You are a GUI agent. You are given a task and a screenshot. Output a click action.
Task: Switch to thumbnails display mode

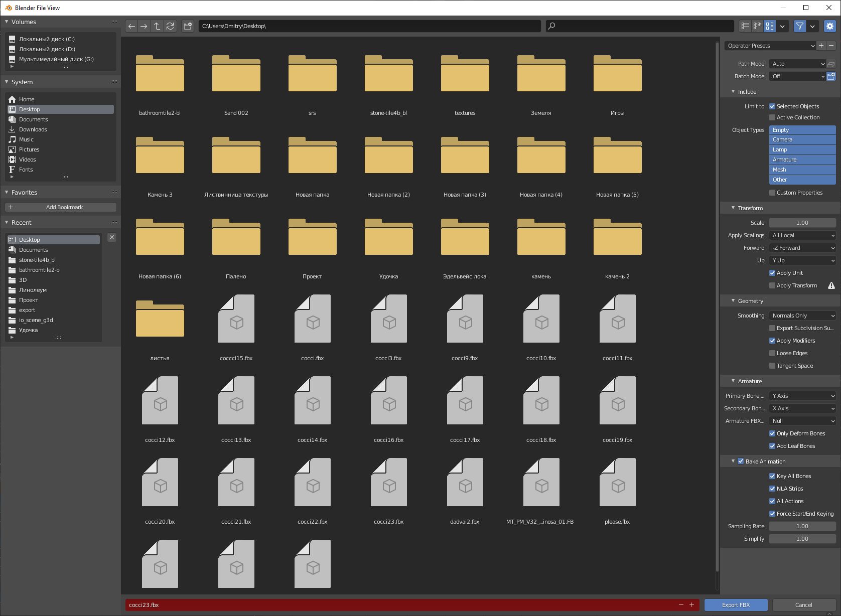coord(770,26)
